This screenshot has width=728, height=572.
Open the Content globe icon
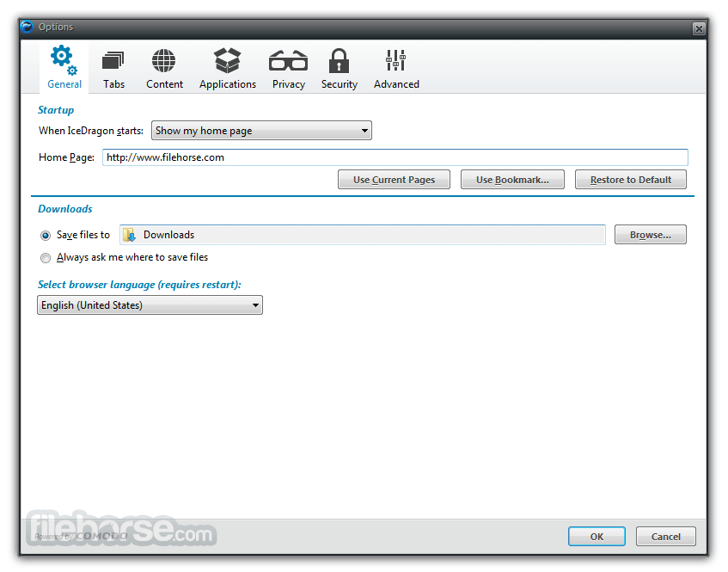(163, 61)
